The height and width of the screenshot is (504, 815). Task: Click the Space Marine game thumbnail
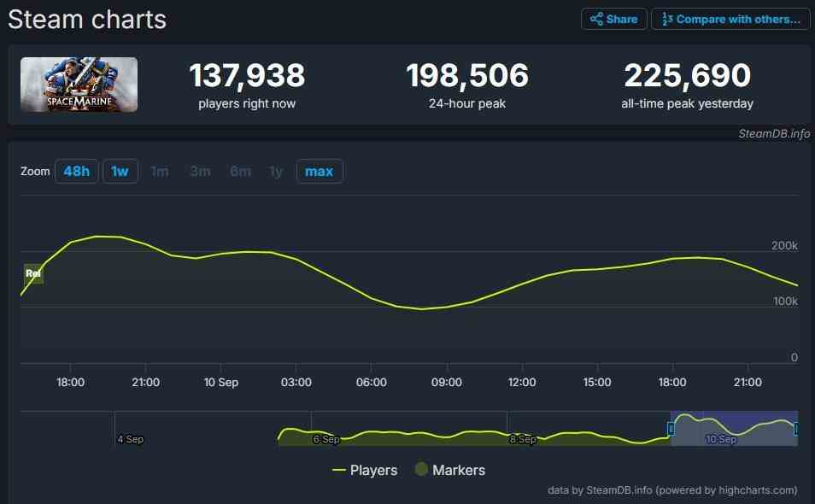pos(79,85)
